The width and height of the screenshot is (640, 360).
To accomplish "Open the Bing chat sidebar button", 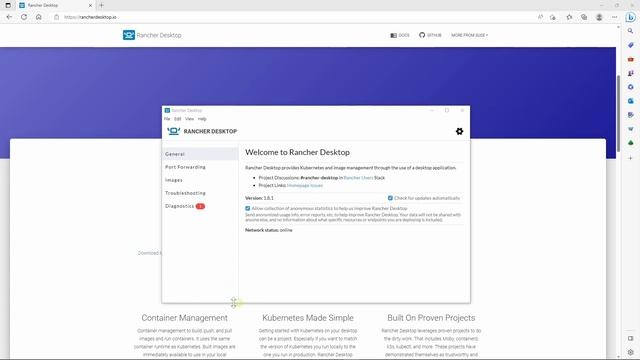I will pos(631,17).
